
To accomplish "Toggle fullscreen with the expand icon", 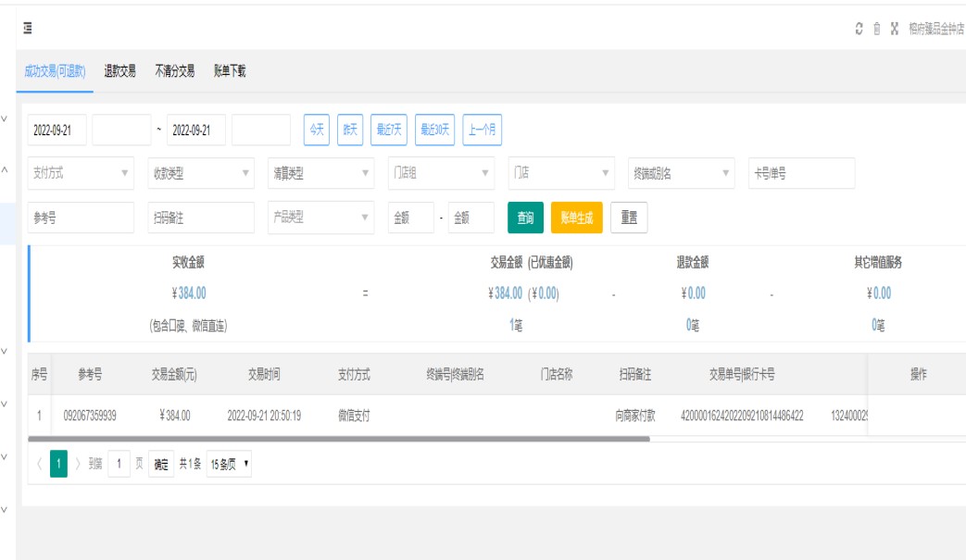I will coord(895,30).
